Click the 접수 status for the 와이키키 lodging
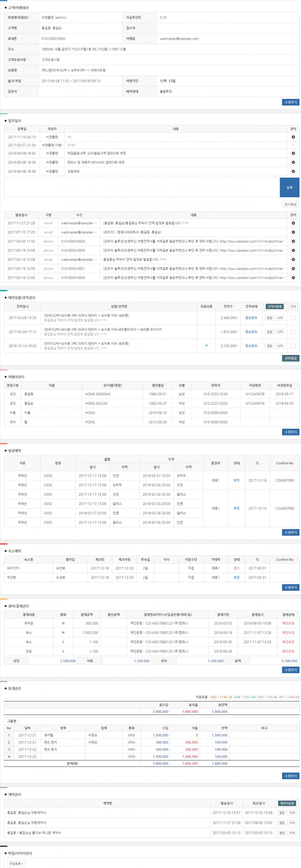Screen dimensions: 301x868 (x=236, y=568)
